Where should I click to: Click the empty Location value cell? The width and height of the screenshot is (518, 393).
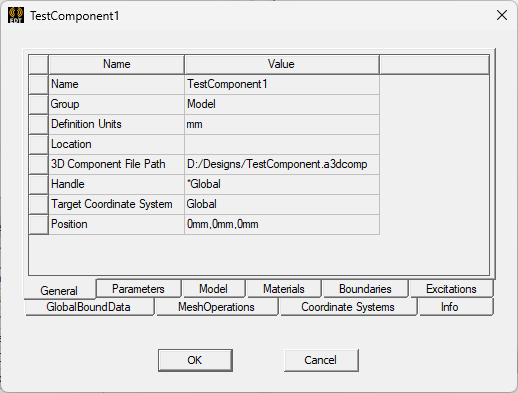282,144
